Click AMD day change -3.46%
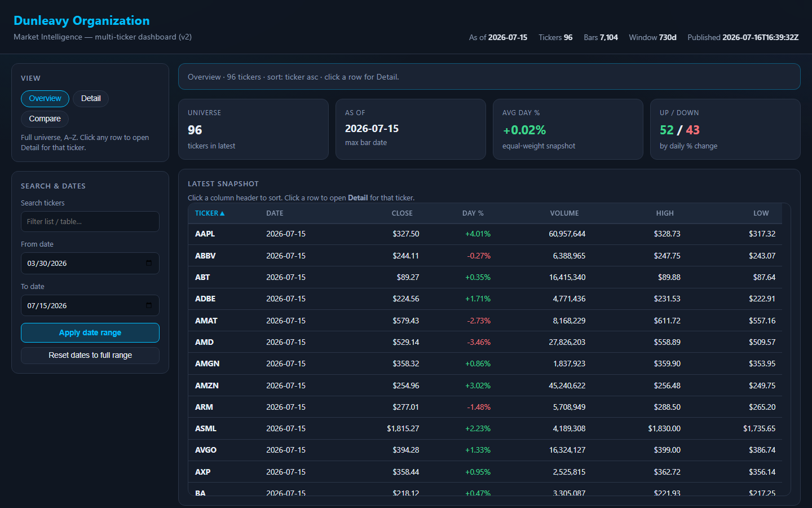Screen dimensions: 812x508 (479, 342)
